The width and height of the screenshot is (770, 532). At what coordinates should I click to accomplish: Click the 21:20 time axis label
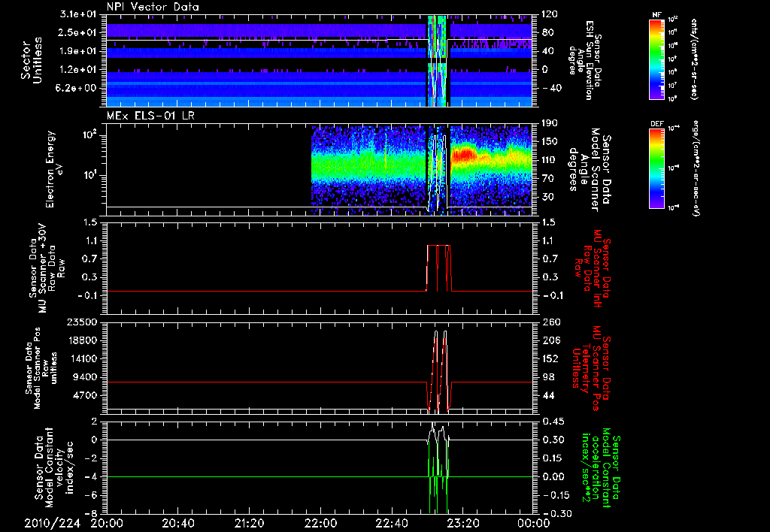coord(249,523)
